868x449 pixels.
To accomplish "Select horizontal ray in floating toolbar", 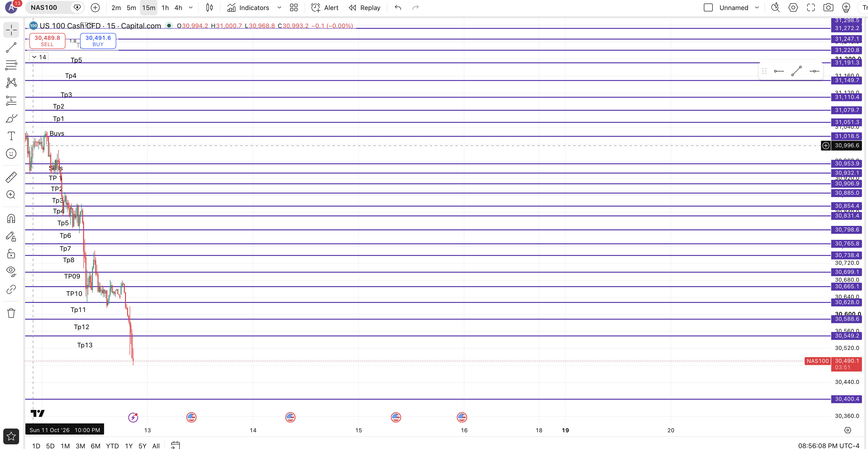I will [x=779, y=71].
